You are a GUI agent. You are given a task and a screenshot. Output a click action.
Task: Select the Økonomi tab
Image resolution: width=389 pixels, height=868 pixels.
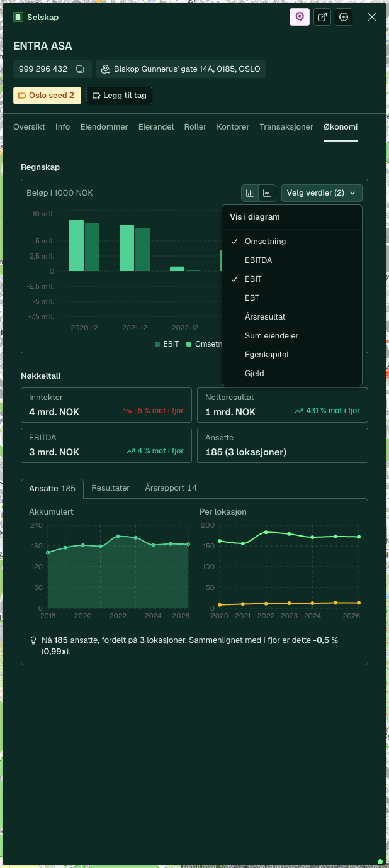pyautogui.click(x=341, y=127)
